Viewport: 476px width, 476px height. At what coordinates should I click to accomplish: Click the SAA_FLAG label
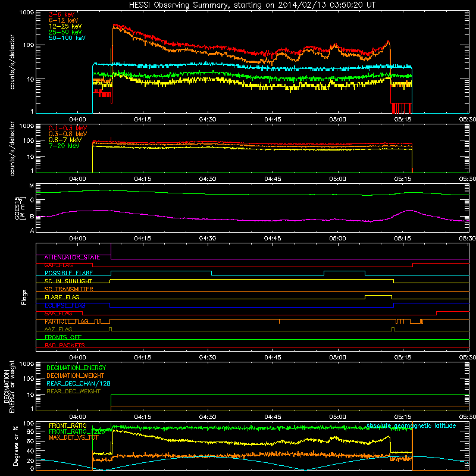pos(58,313)
